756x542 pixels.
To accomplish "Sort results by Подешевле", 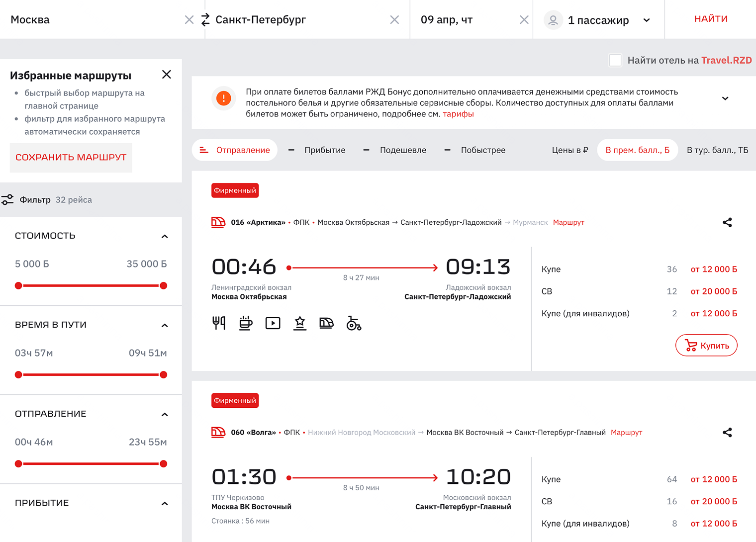I will pos(402,150).
